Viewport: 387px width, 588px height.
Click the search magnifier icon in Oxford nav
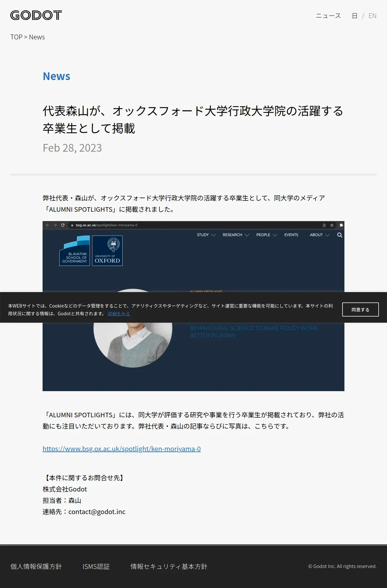tap(340, 235)
